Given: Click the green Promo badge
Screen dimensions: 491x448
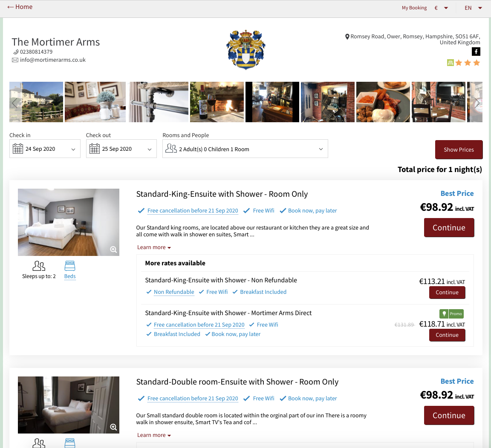Looking at the screenshot, I should tap(451, 314).
